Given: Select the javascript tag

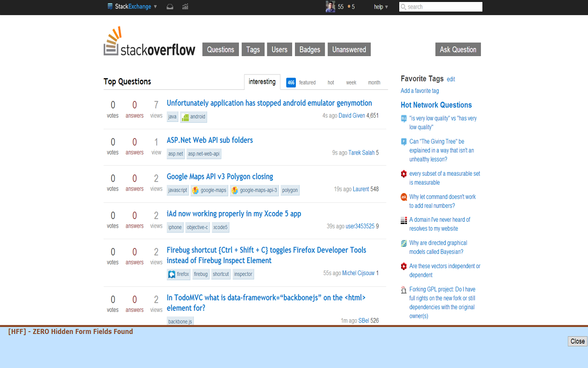Looking at the screenshot, I should tap(178, 190).
